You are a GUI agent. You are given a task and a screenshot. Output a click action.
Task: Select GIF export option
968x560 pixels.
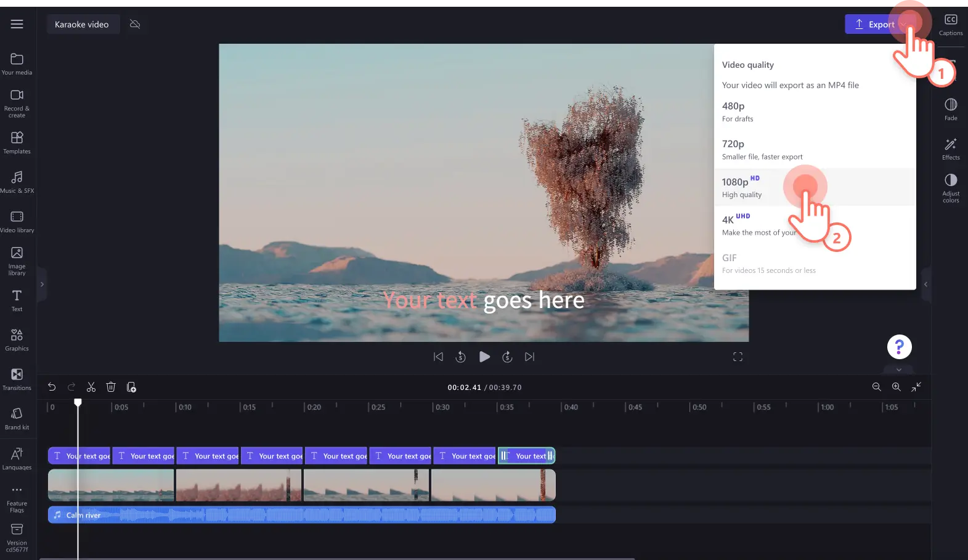815,263
